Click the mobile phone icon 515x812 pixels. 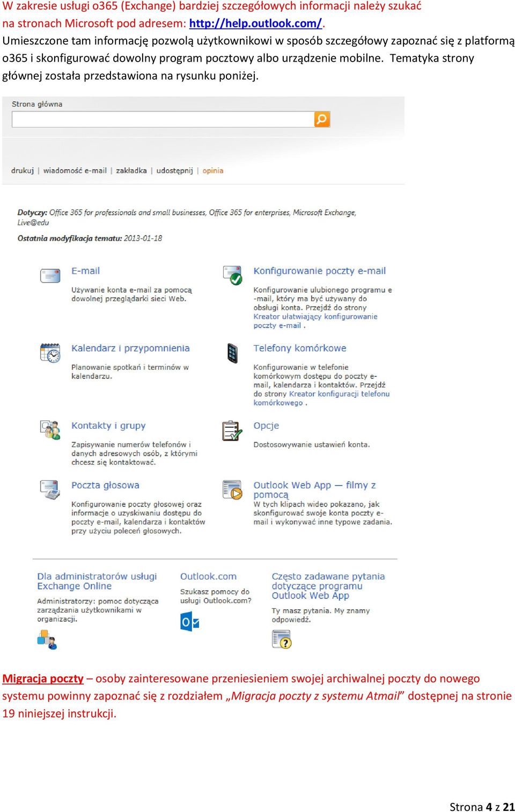point(232,353)
